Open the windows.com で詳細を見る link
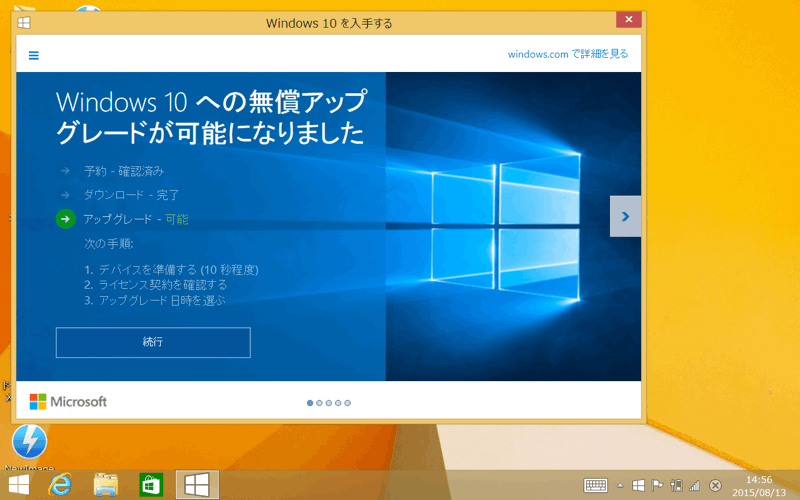This screenshot has width=800, height=500. [567, 54]
